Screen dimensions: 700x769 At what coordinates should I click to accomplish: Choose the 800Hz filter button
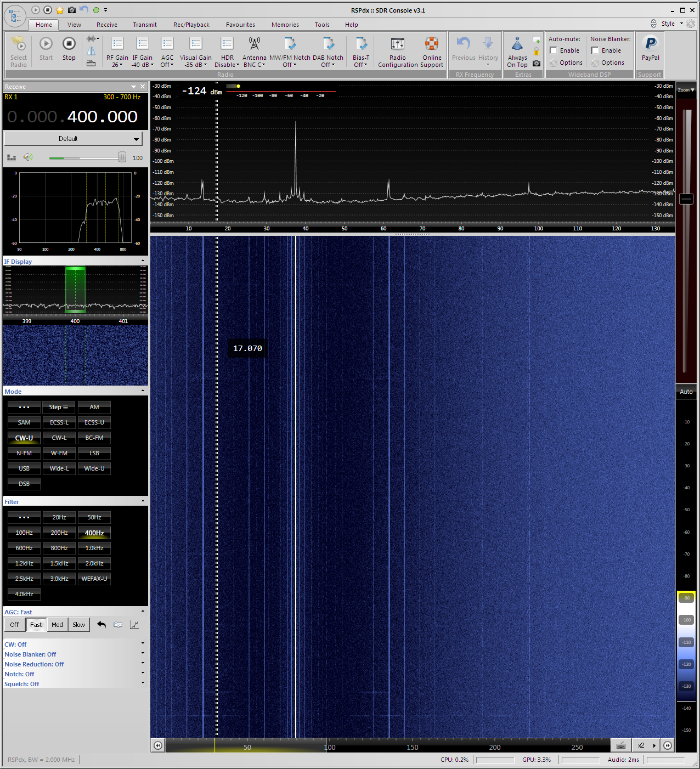59,548
